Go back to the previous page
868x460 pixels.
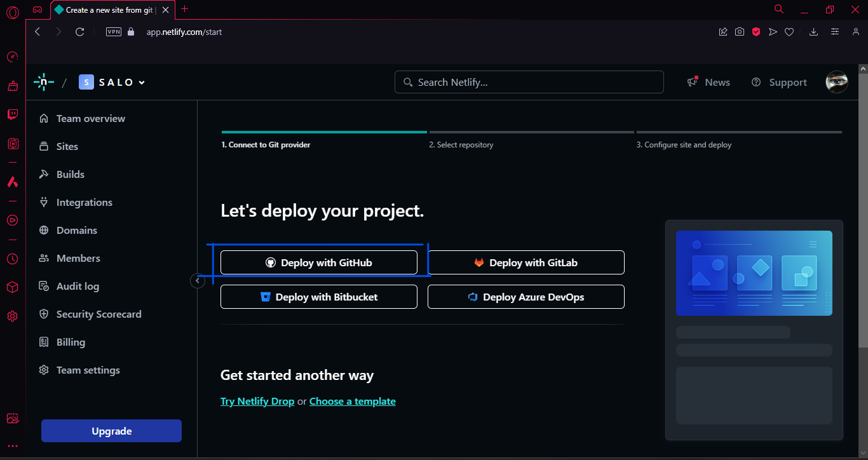(x=37, y=32)
